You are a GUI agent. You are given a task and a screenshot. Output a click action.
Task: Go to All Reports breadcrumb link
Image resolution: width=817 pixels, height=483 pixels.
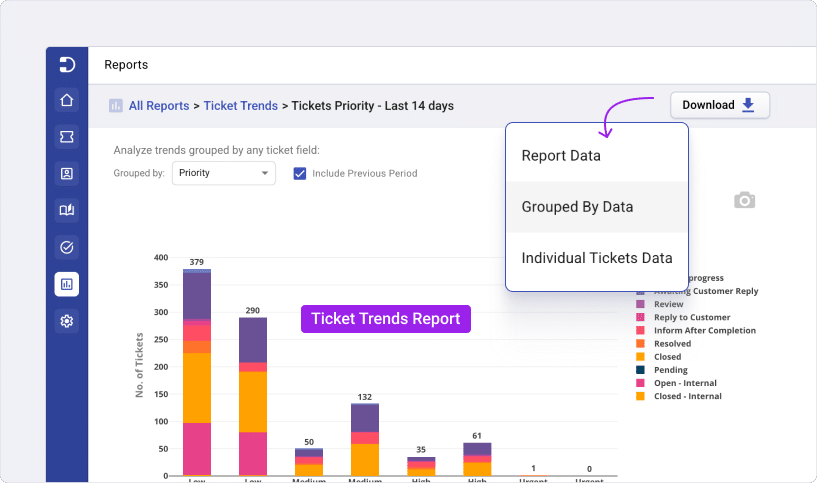159,106
